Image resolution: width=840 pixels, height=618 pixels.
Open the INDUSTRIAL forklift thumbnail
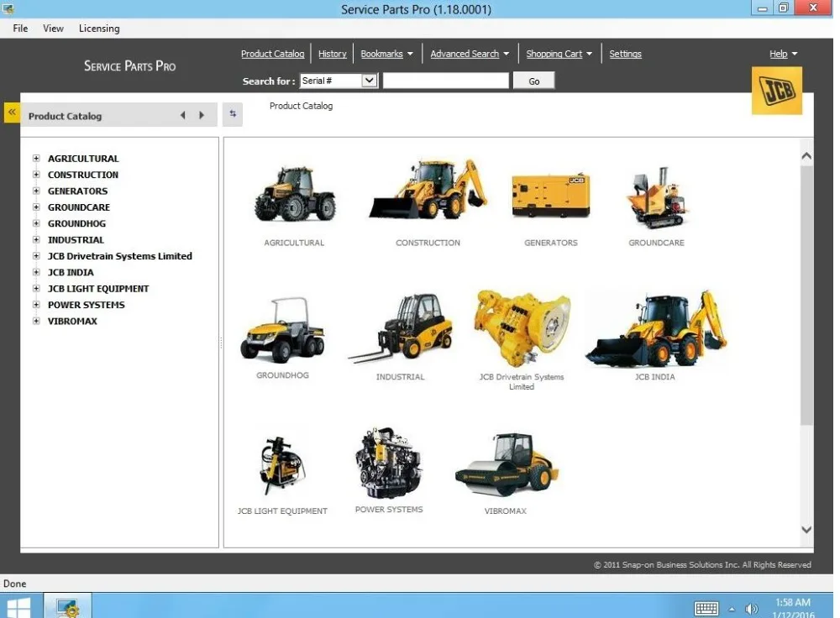click(401, 327)
